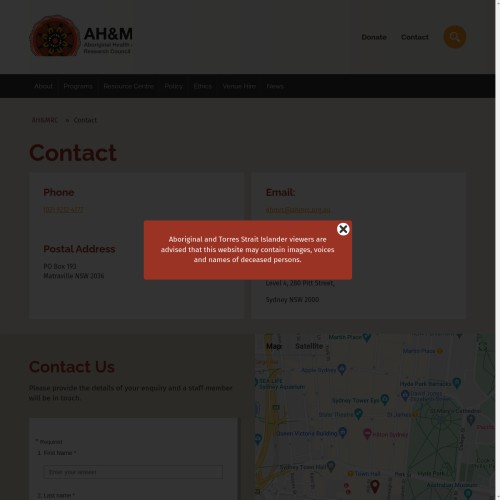Click the First Name input field
Image resolution: width=500 pixels, height=500 pixels.
click(133, 472)
